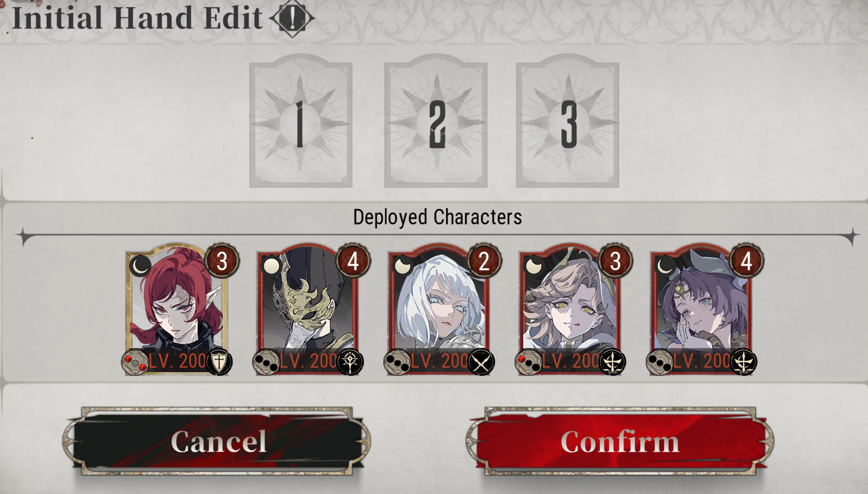
Task: Click the red Confirm button
Action: [620, 441]
